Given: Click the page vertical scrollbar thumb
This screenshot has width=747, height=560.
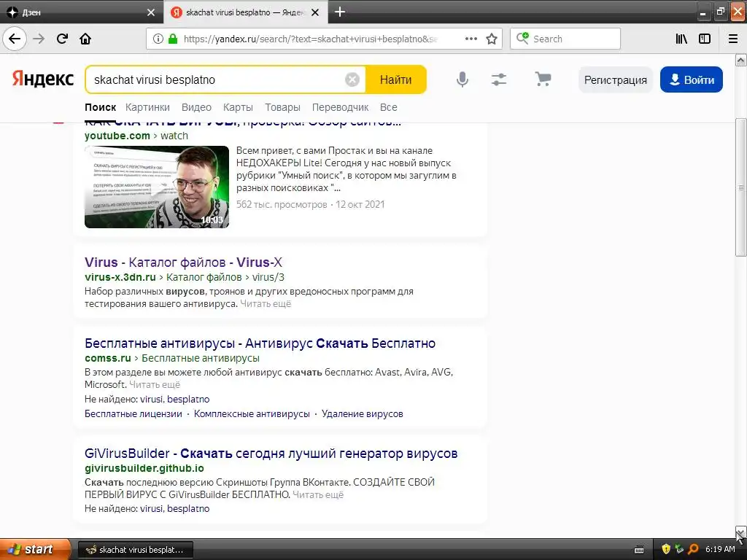Looking at the screenshot, I should (741, 187).
